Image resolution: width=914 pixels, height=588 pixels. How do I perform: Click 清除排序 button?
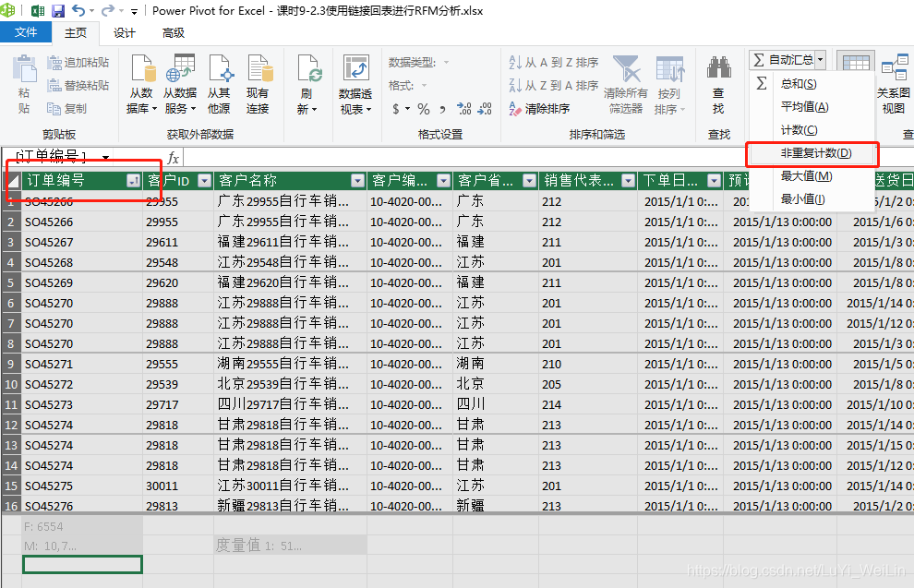pos(539,108)
